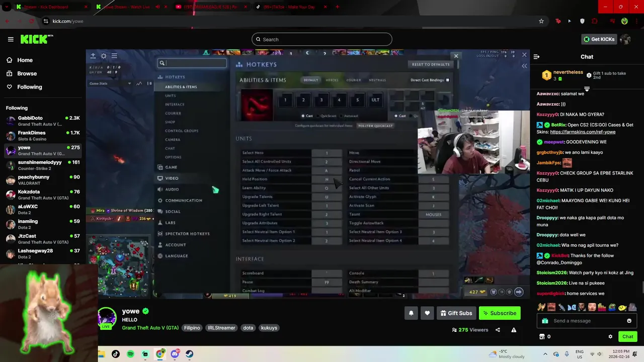Screen dimensions: 644x362
Task: Focus the Send a message field
Action: coord(587,321)
